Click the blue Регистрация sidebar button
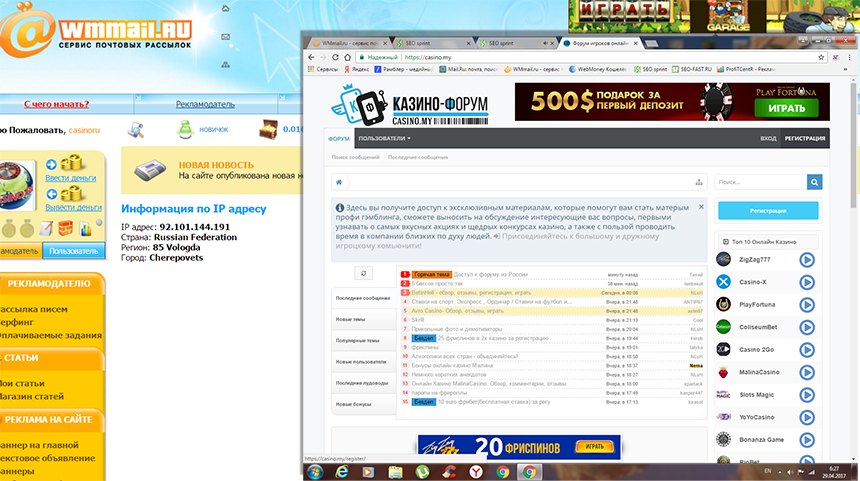 tap(768, 211)
